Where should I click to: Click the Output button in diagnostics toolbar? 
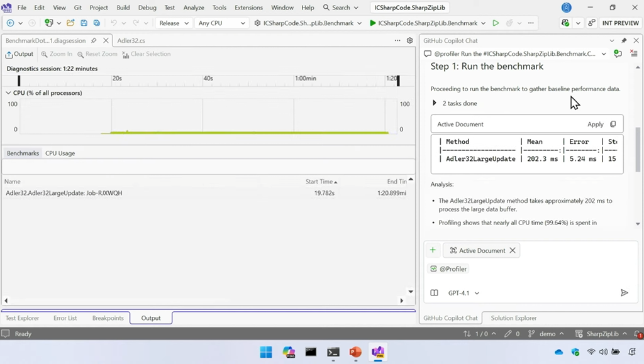tap(19, 54)
